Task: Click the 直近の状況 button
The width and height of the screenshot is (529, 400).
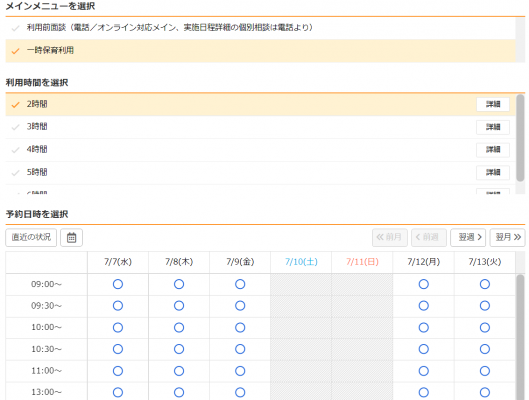Action: 31,237
